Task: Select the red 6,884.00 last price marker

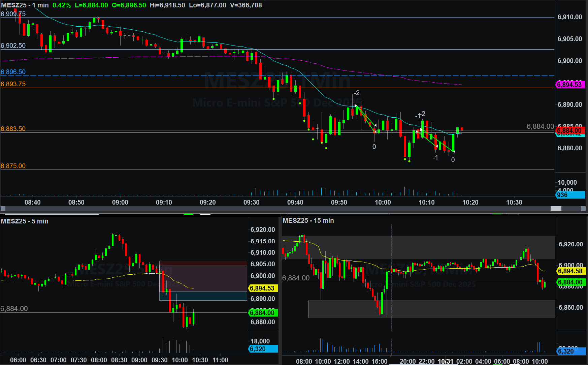Action: tap(569, 130)
